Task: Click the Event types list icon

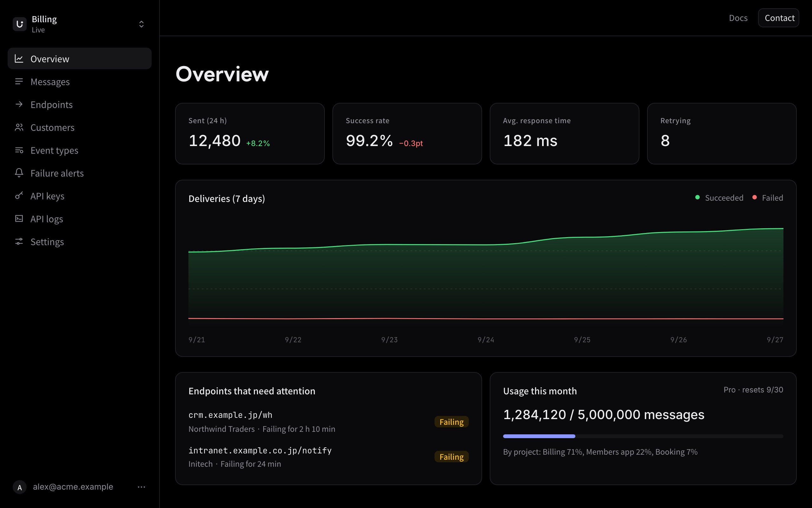Action: click(19, 150)
